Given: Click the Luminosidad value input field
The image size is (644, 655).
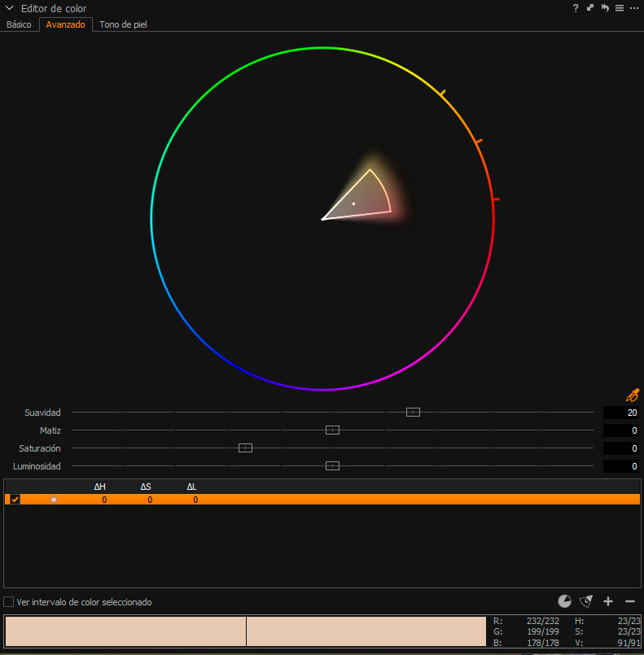Looking at the screenshot, I should tap(621, 466).
